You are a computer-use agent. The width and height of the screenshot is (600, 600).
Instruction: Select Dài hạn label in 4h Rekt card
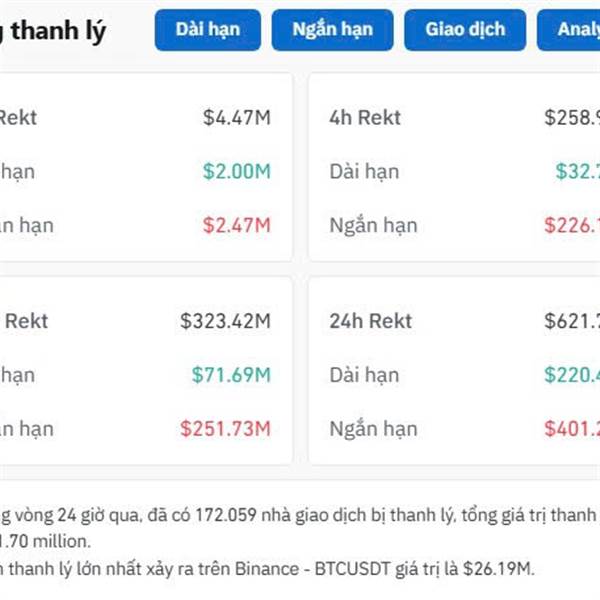364,172
